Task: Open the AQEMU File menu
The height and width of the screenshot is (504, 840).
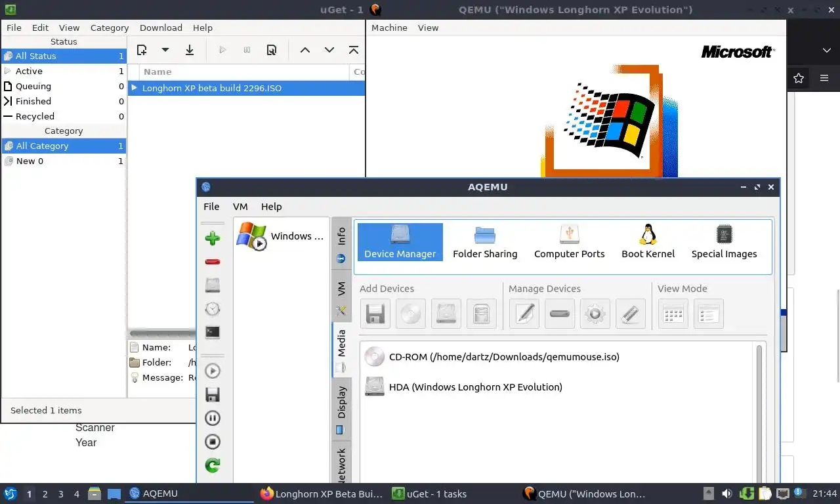Action: pos(211,206)
